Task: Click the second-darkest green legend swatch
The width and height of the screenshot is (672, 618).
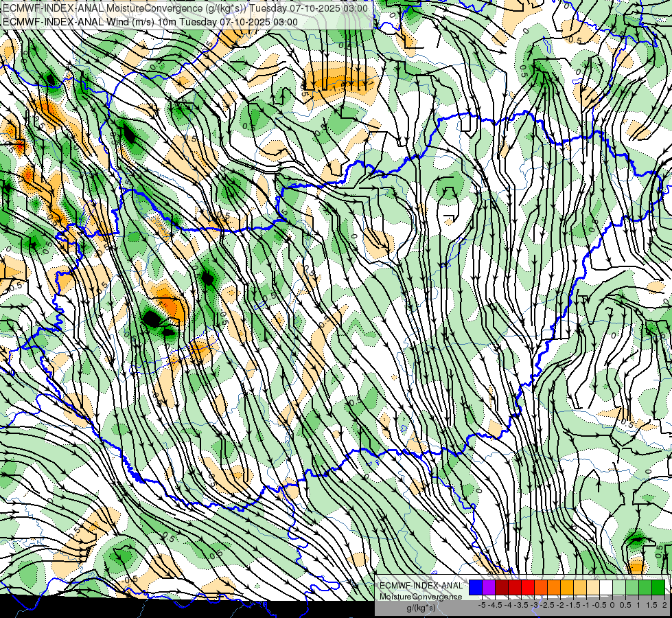Action: pyautogui.click(x=645, y=588)
